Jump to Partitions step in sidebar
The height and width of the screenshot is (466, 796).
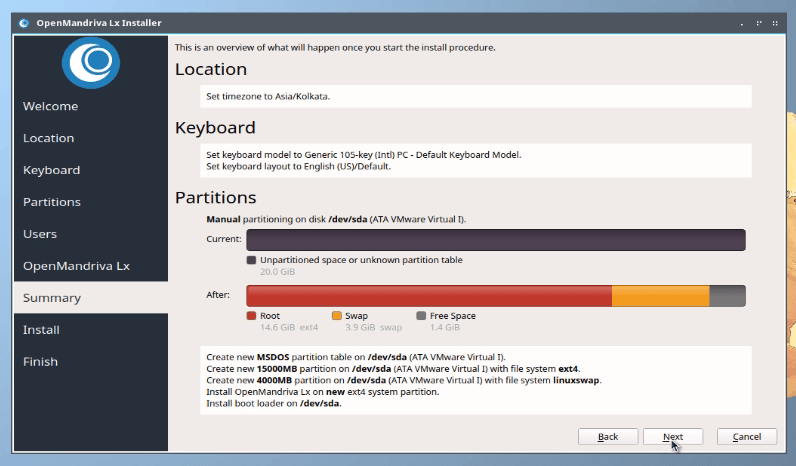tap(52, 202)
